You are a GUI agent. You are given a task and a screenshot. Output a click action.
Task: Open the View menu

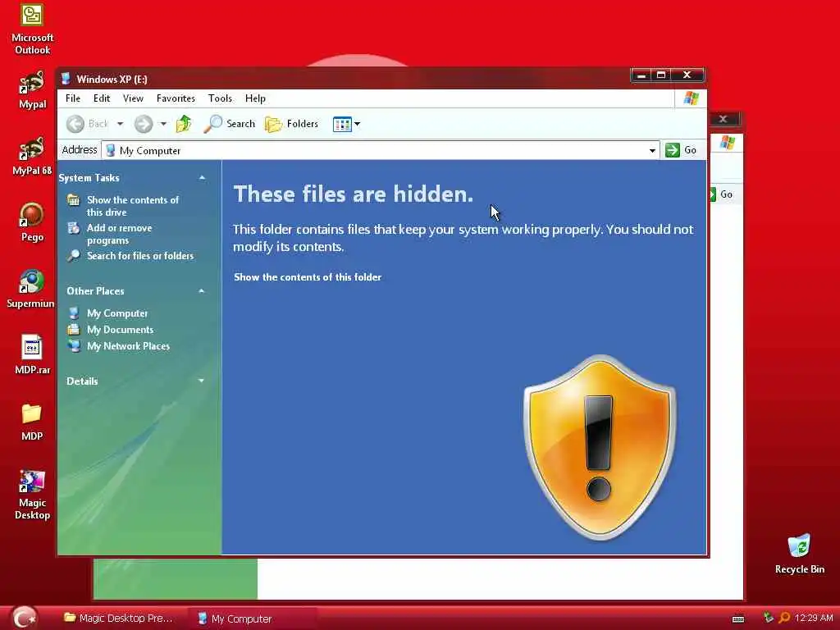(x=133, y=98)
